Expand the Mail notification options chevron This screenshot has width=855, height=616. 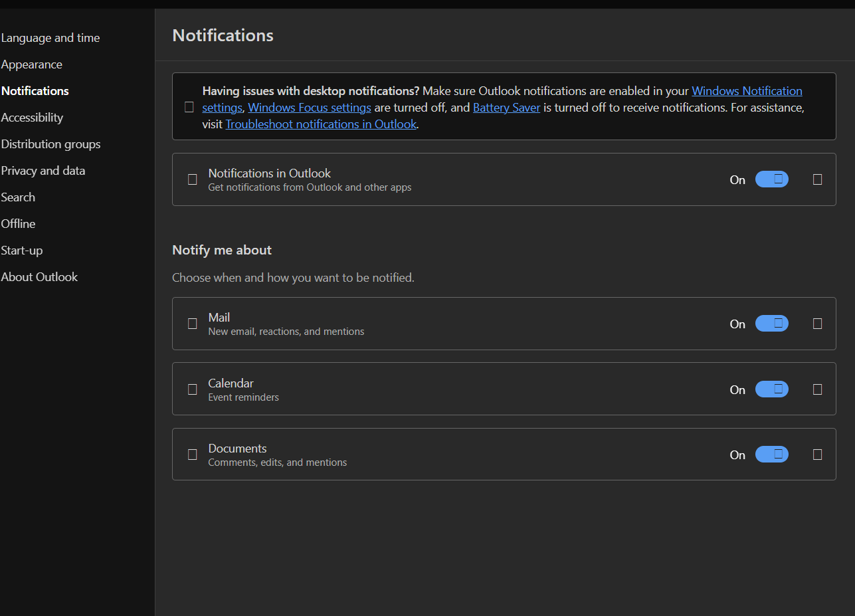click(x=818, y=324)
